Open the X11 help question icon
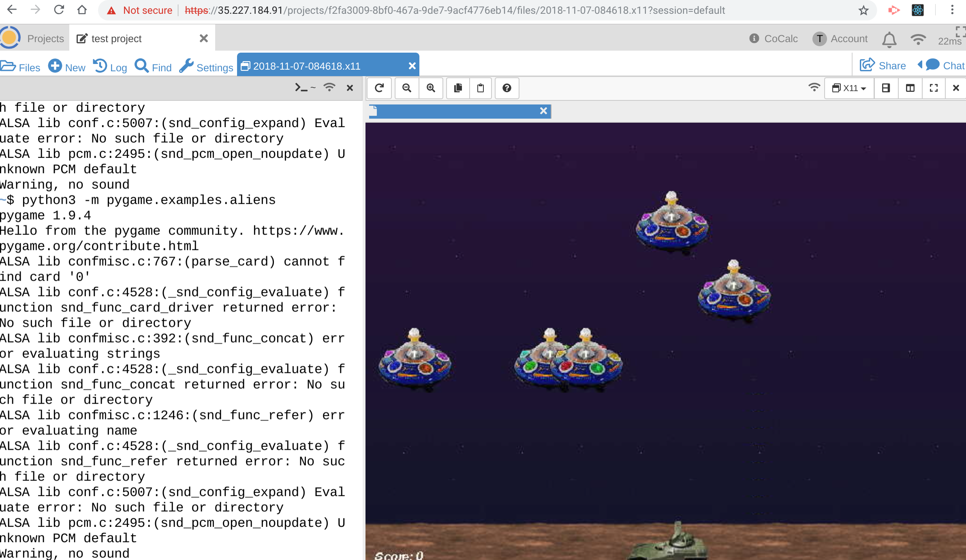 tap(507, 88)
